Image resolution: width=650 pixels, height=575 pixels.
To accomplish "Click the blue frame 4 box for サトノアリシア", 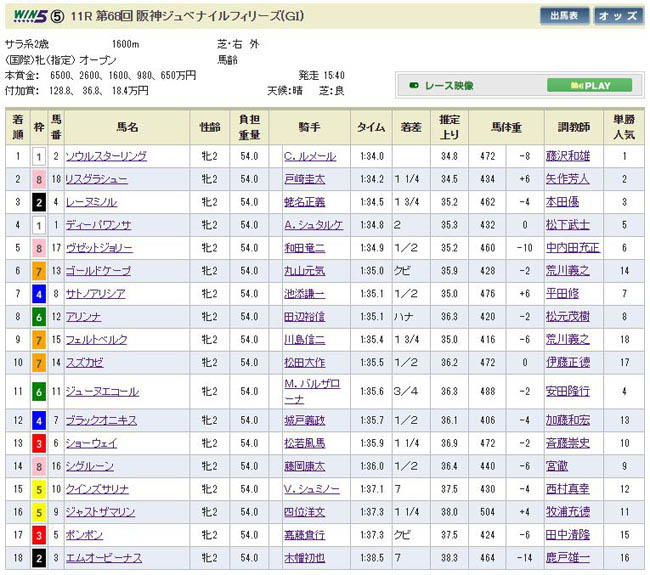I will [x=38, y=294].
